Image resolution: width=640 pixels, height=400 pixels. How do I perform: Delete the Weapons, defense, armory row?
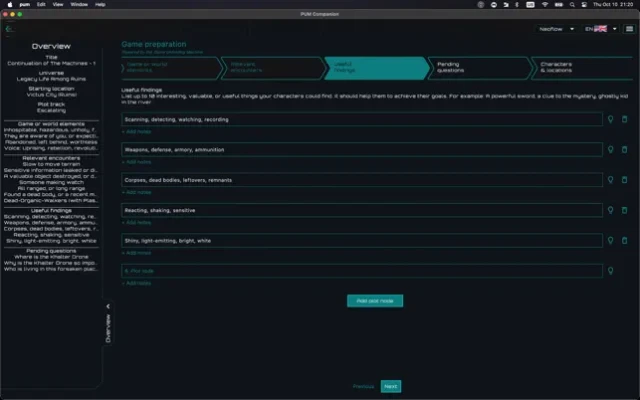(x=624, y=150)
